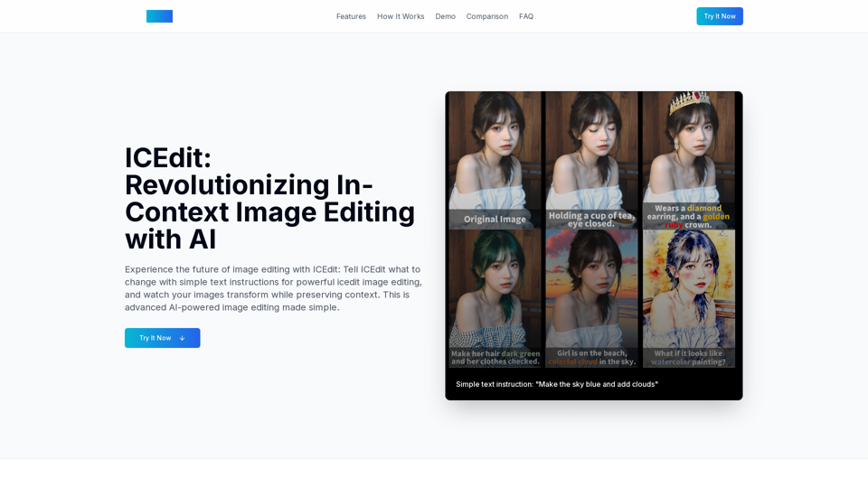Select the 'Girl is on the beach' example
868x488 pixels.
click(591, 298)
